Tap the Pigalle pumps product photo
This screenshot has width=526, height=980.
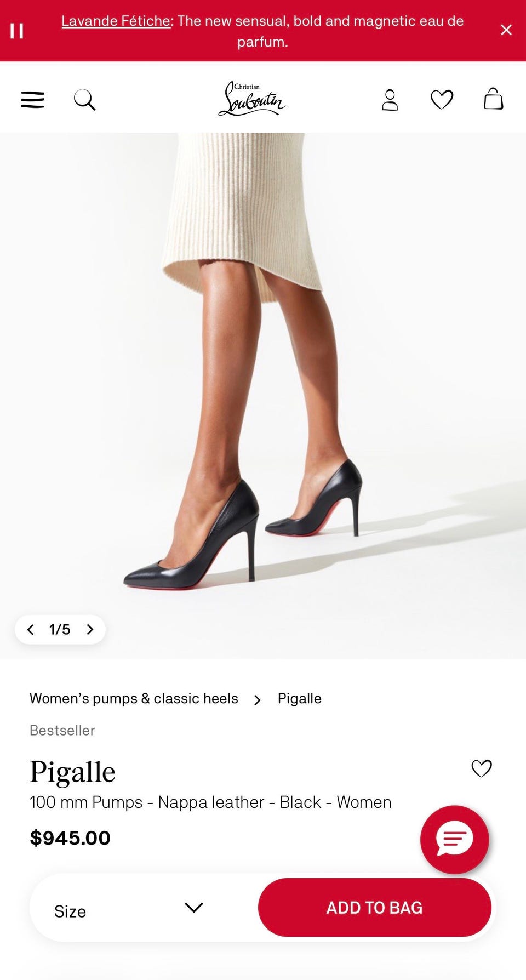coord(263,396)
